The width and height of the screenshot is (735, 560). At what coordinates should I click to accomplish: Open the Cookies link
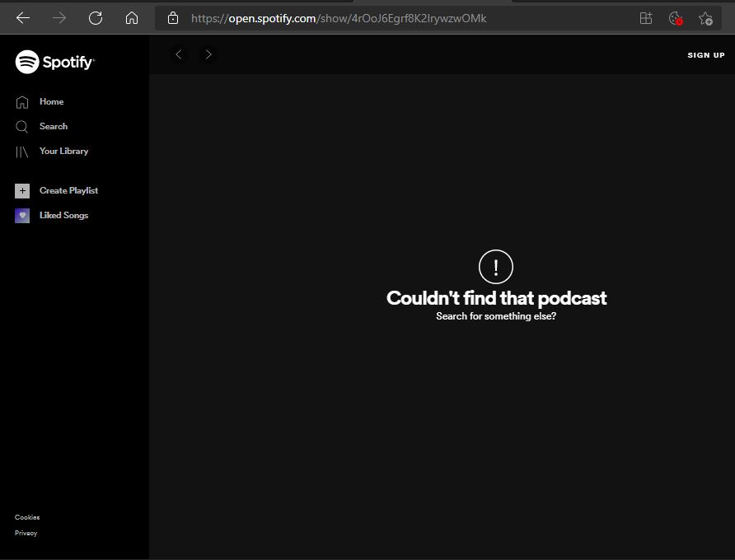27,517
